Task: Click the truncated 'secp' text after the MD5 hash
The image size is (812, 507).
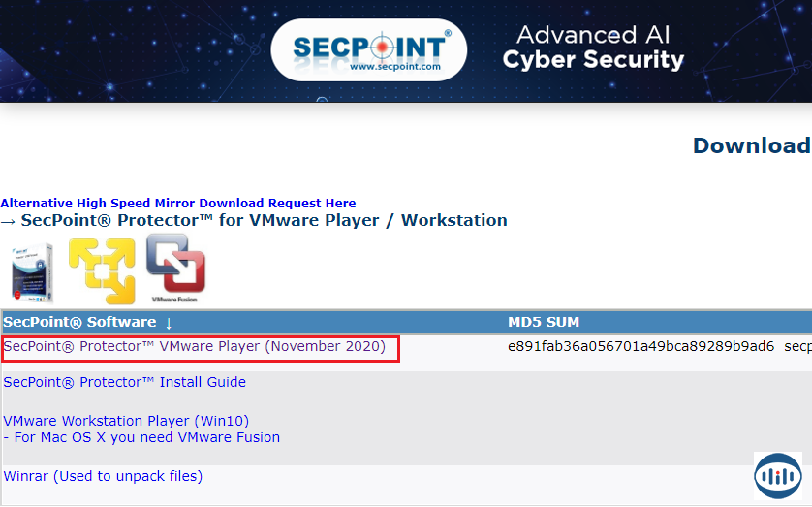Action: tap(797, 346)
